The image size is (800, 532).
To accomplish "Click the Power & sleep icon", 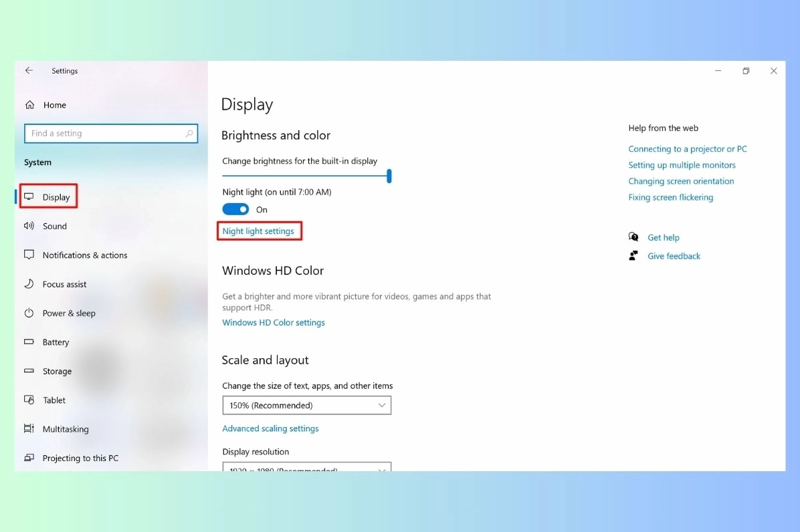I will coord(29,313).
